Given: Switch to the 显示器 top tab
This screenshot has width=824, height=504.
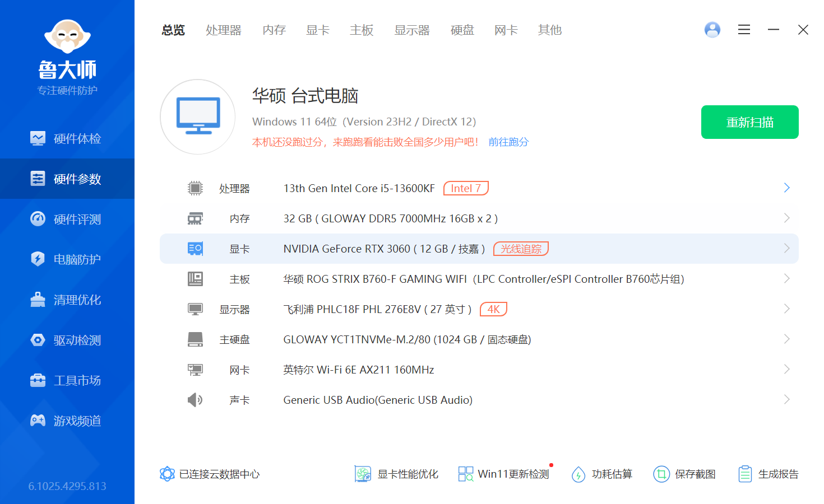Looking at the screenshot, I should coord(412,30).
